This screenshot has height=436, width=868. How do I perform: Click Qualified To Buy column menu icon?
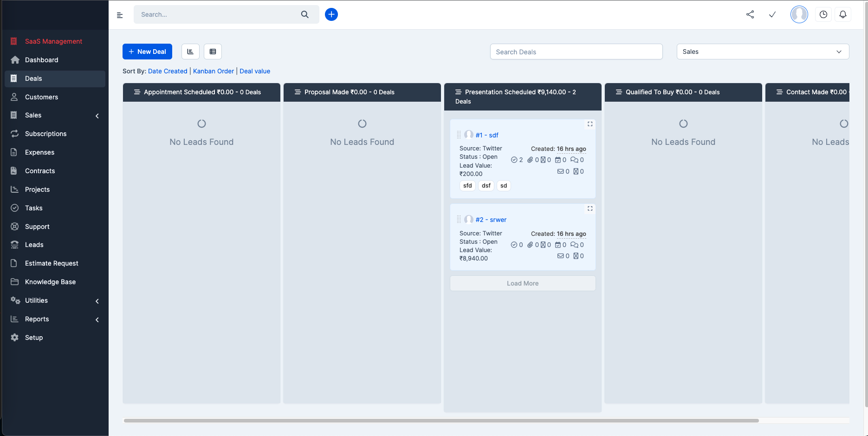coord(619,92)
